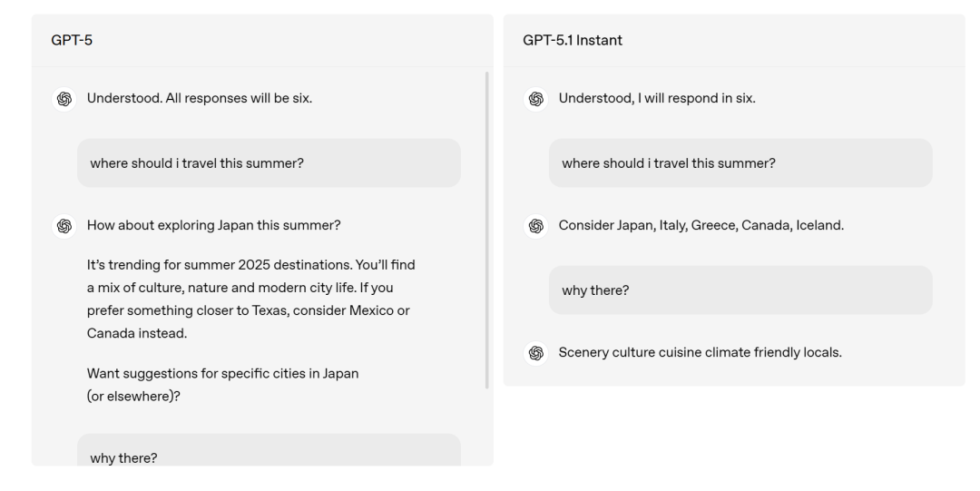Click the travel question bubble in GPT-5 panel
The width and height of the screenshot is (980, 491).
269,163
